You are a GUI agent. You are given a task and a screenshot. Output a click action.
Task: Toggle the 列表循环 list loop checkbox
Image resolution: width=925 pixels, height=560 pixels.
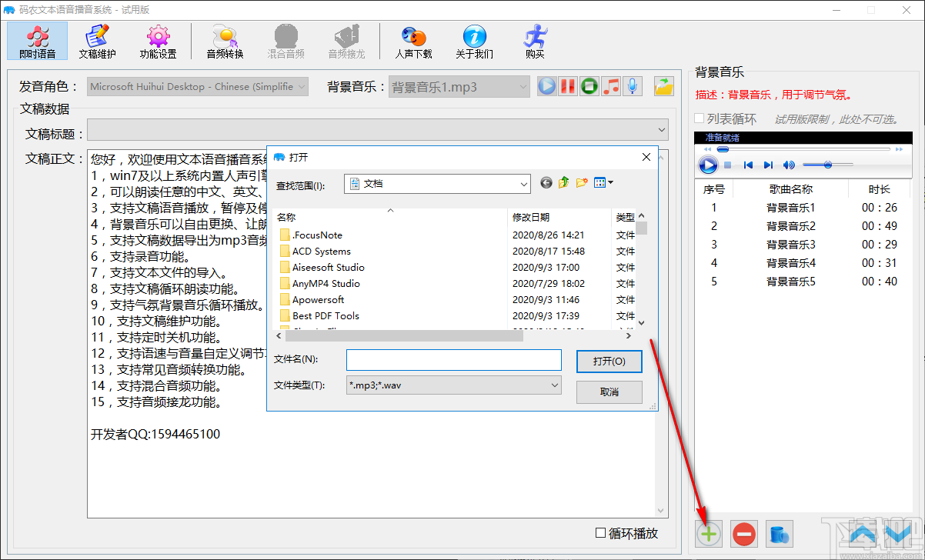[x=699, y=118]
